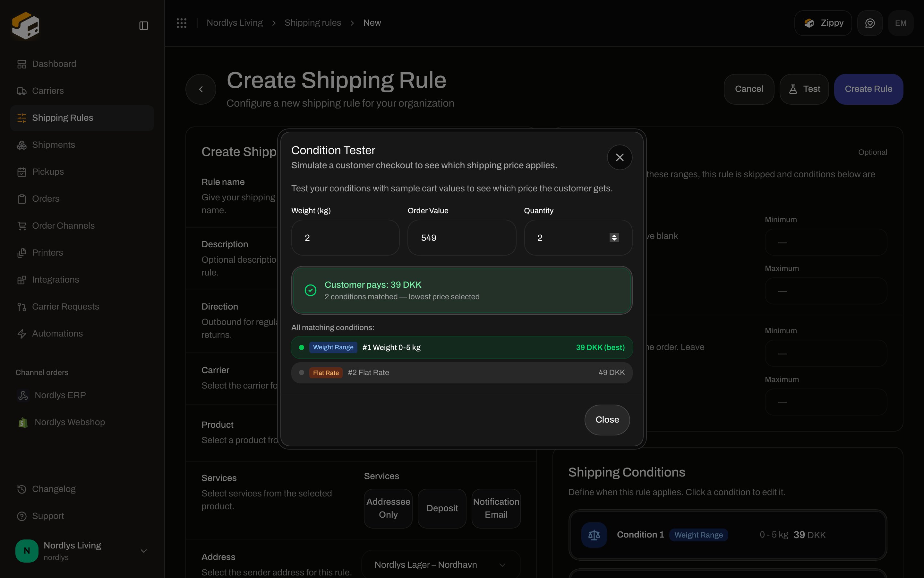This screenshot has height=578, width=924.
Task: Click the Weight Range badge in tester
Action: 333,347
